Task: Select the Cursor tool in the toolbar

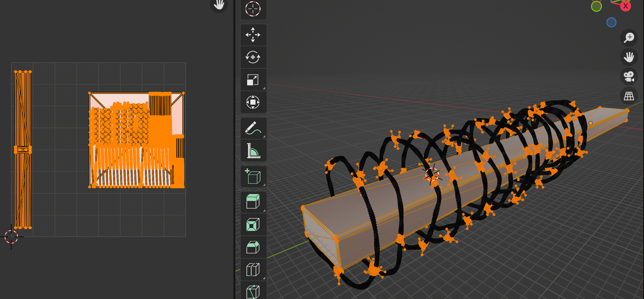Action: 253,9
